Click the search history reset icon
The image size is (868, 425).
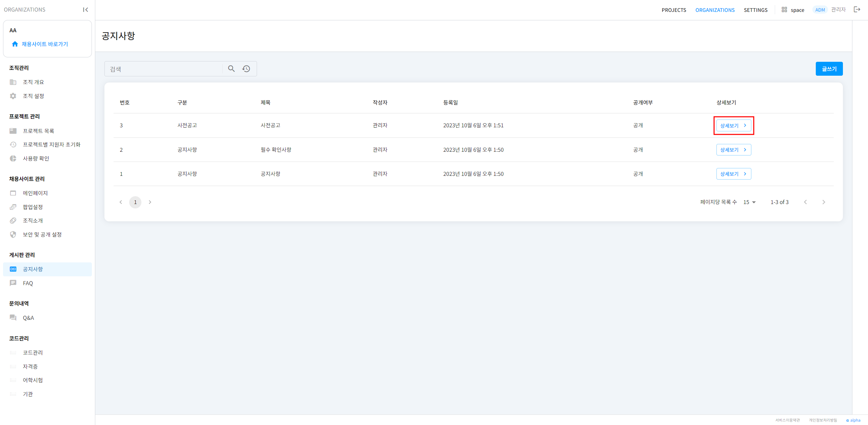[x=246, y=69]
